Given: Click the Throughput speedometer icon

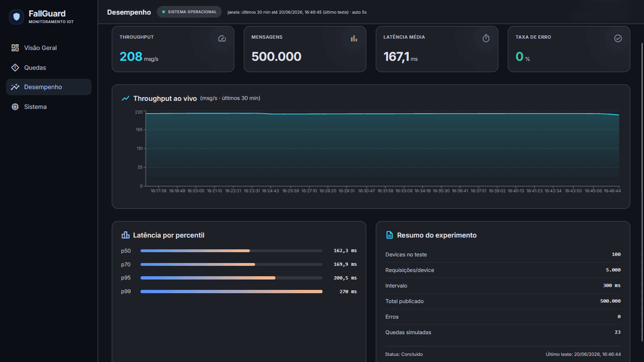Looking at the screenshot, I should click(222, 39).
